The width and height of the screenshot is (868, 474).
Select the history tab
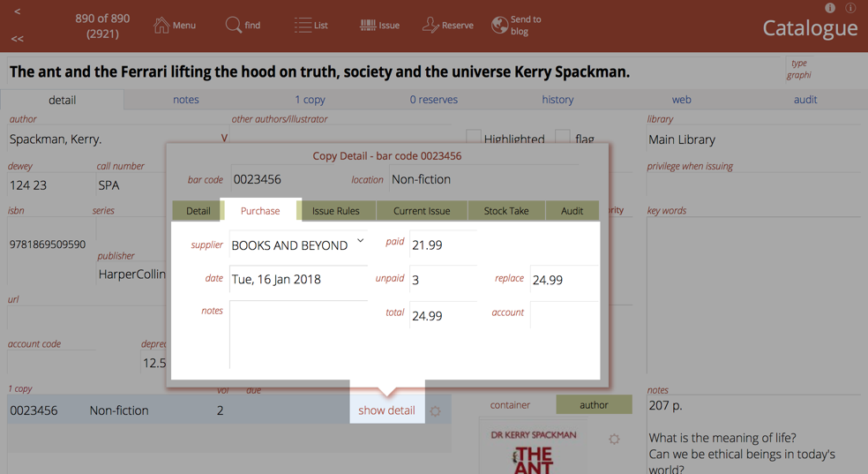(x=557, y=100)
